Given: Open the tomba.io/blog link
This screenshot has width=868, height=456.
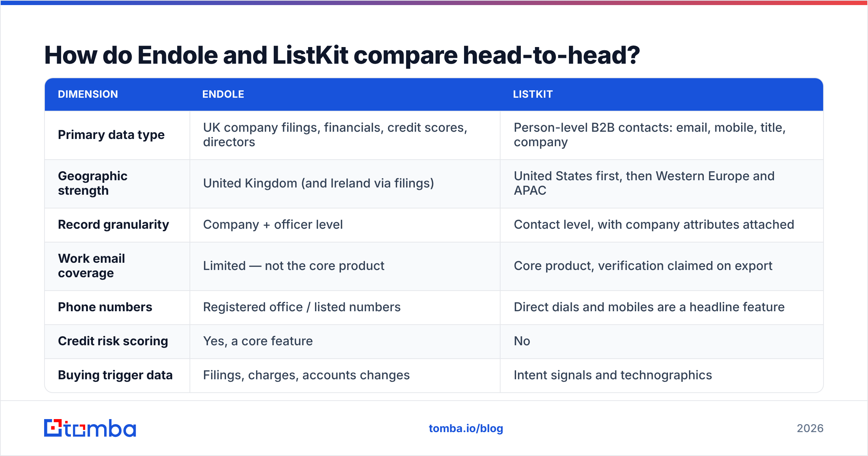Looking at the screenshot, I should (x=466, y=428).
